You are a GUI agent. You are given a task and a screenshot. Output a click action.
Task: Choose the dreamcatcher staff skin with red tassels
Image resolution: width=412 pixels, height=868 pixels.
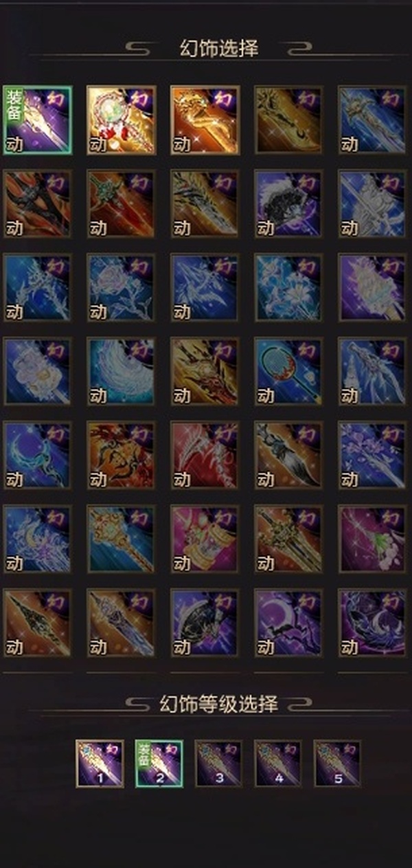122,120
